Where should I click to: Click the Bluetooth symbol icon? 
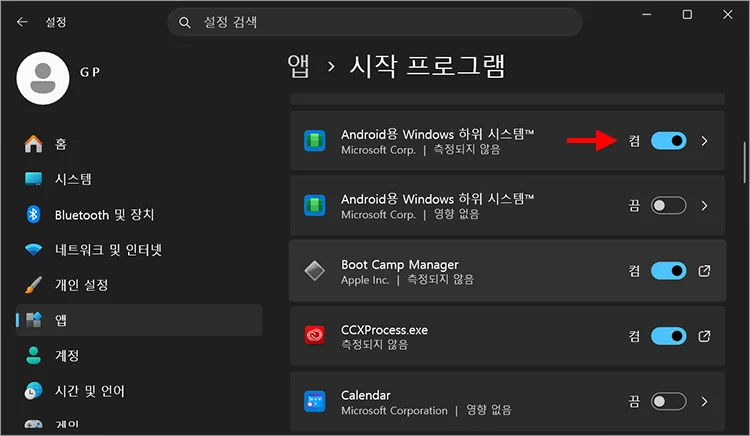[33, 214]
